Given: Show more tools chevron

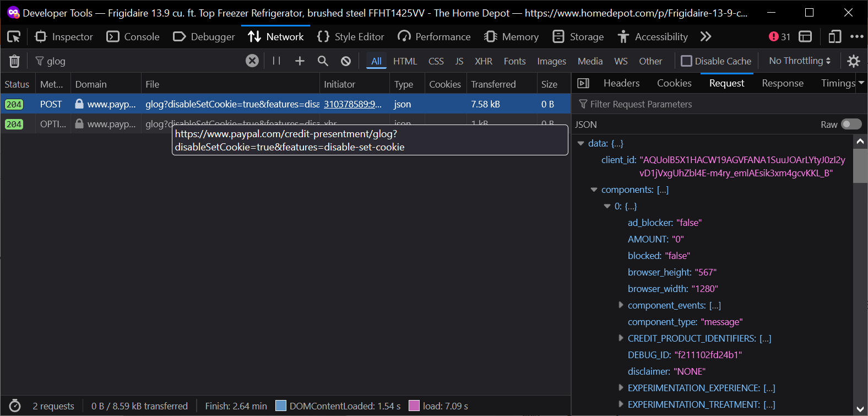Looking at the screenshot, I should (x=706, y=37).
